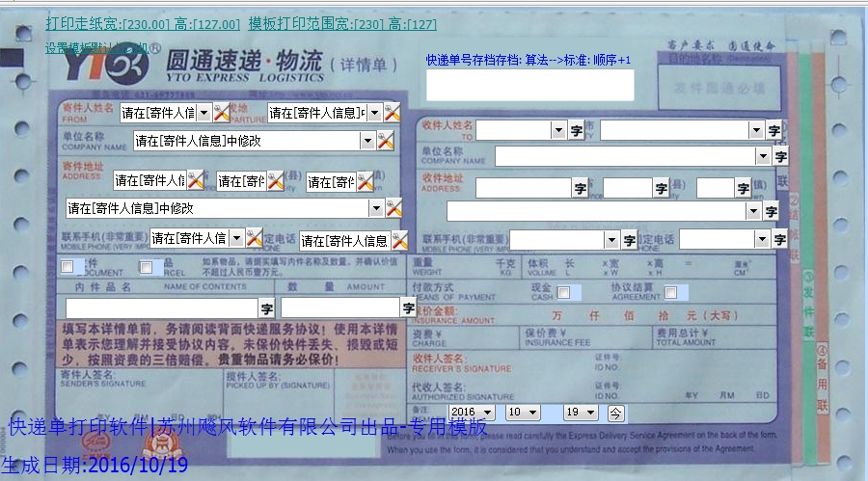Click the tools icon beside departure place field
The image size is (868, 481).
coord(392,113)
